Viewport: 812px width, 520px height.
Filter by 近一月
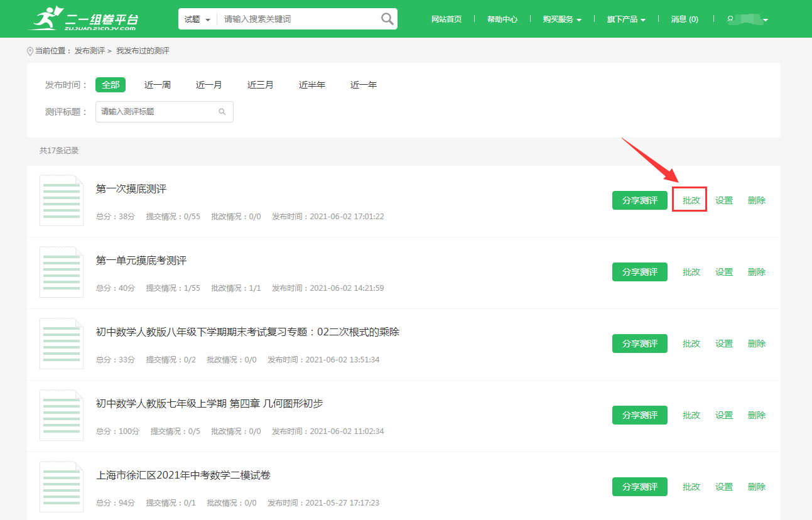click(209, 85)
